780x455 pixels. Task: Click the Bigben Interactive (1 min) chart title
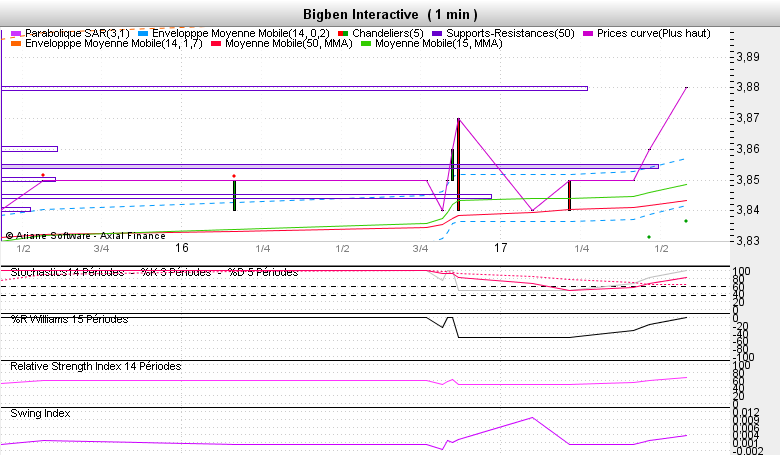click(390, 14)
